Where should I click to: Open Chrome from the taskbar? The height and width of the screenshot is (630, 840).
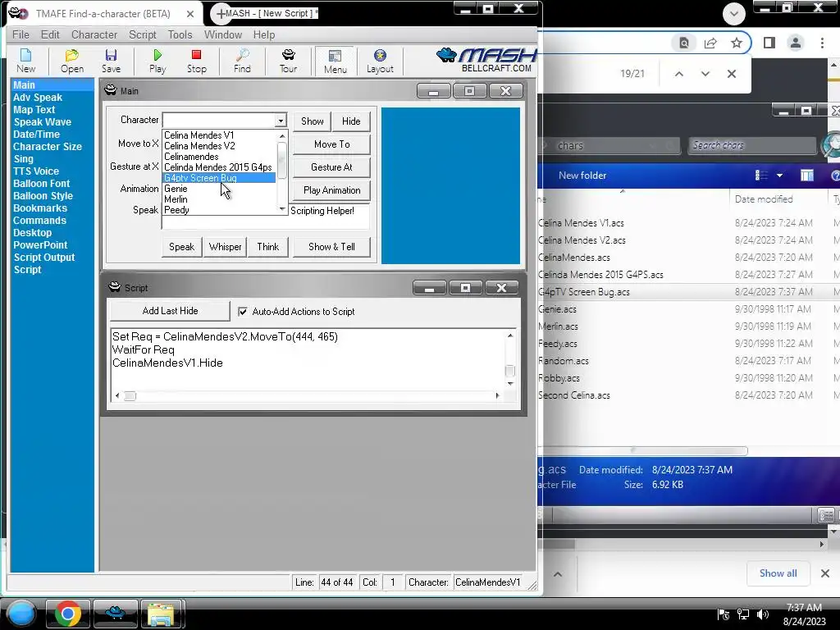point(67,614)
